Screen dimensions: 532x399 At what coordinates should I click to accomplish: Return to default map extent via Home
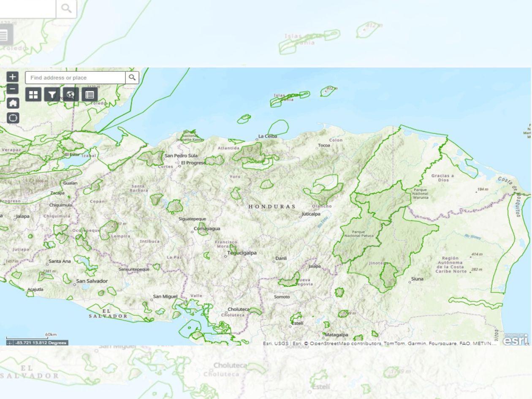coord(13,103)
